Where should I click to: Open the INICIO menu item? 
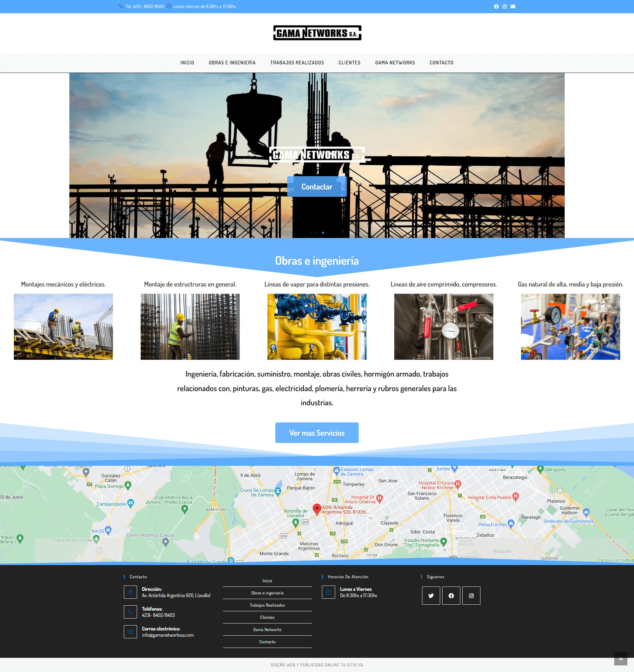187,62
